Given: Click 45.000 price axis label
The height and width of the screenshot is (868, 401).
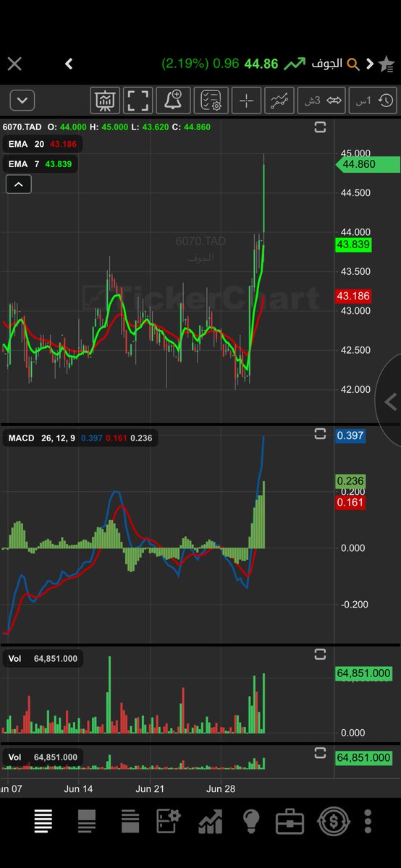Looking at the screenshot, I should coord(356,153).
